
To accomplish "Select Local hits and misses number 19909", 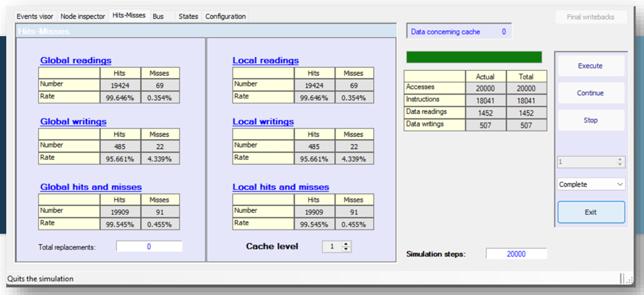I will 314,212.
